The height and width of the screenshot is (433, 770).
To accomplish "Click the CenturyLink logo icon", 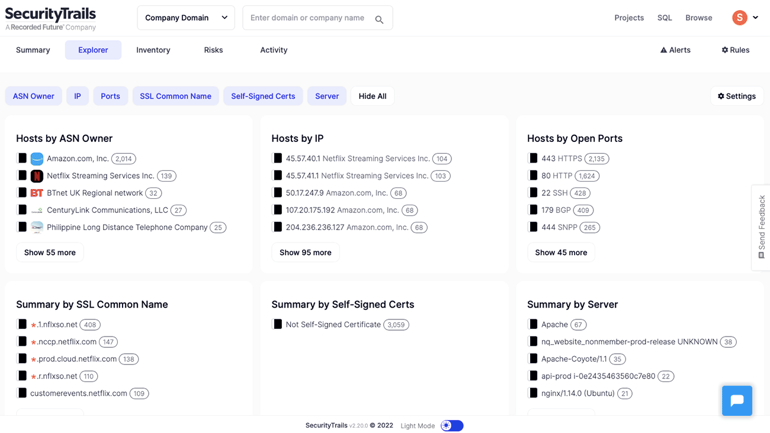I will pos(37,210).
